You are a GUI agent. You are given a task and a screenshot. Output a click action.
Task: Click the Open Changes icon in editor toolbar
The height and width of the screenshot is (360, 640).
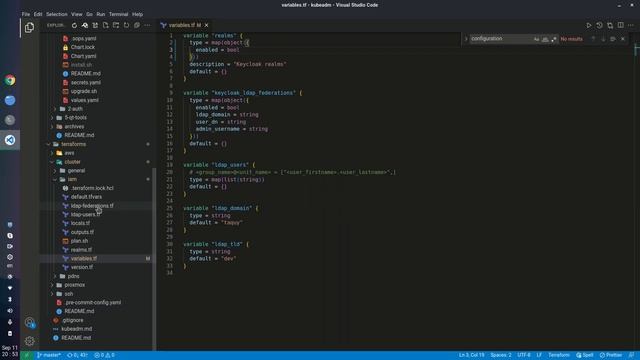[610, 25]
